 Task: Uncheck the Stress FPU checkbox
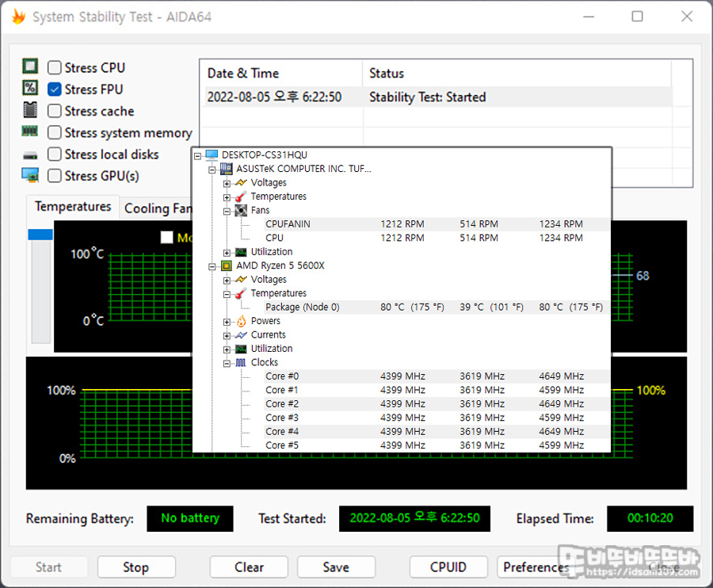point(55,89)
